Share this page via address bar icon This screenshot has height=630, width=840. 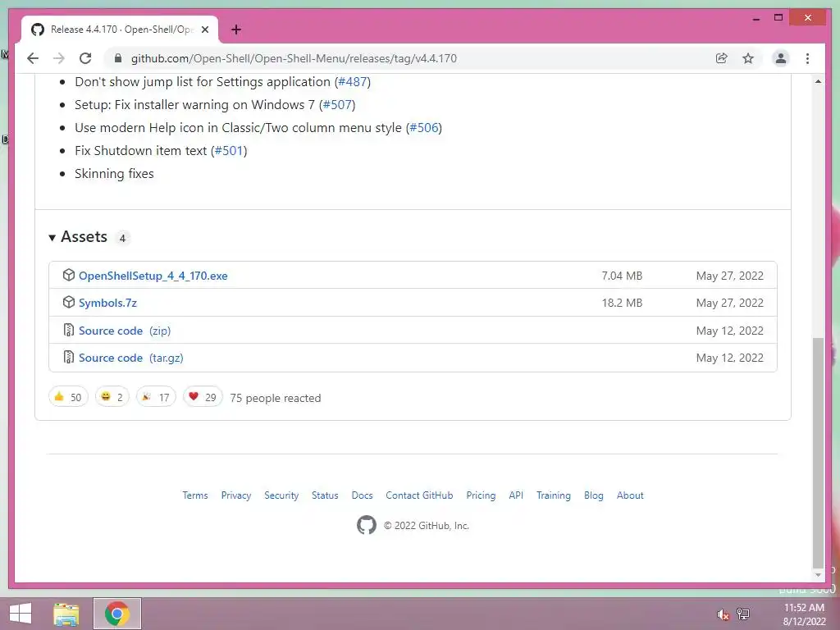[722, 58]
